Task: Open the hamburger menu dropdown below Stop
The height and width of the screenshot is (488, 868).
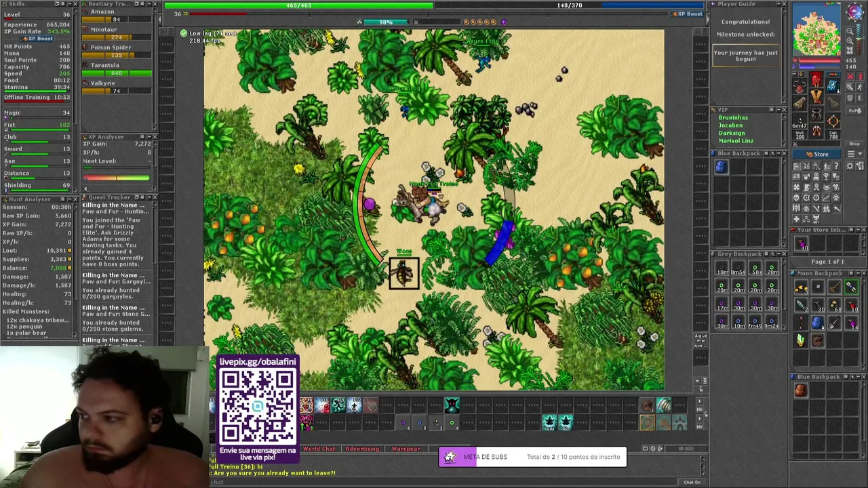Action: [x=854, y=154]
